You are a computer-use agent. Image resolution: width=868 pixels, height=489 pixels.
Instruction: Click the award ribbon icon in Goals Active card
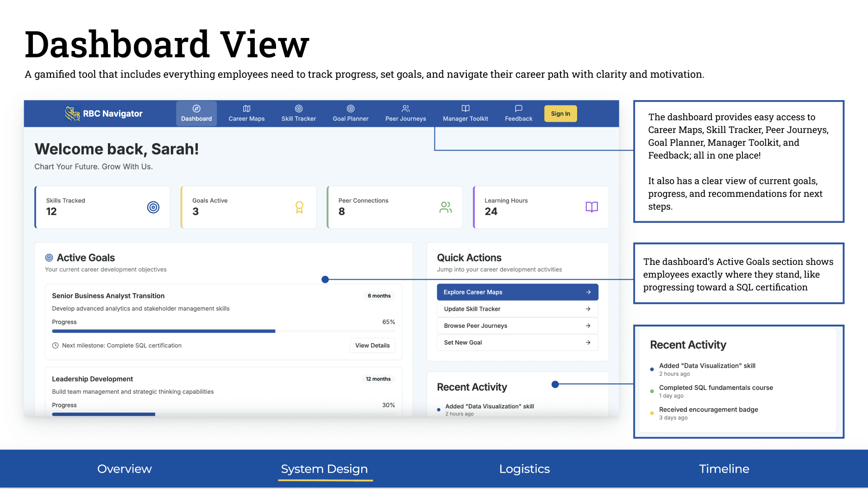coord(300,207)
